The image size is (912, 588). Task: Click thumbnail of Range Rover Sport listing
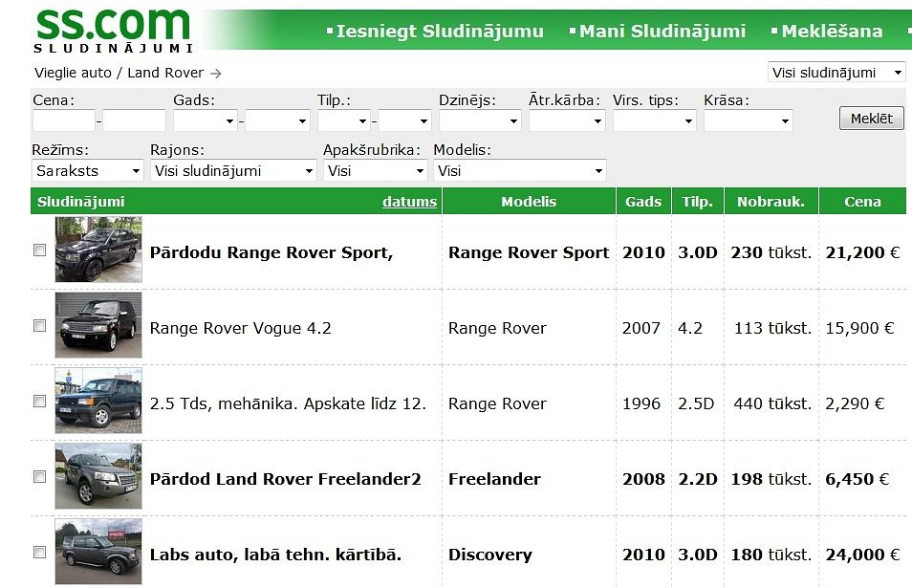tap(98, 250)
